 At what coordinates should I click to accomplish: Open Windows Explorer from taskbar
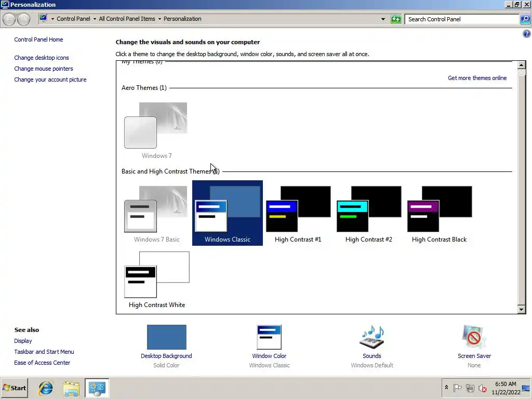coord(71,388)
